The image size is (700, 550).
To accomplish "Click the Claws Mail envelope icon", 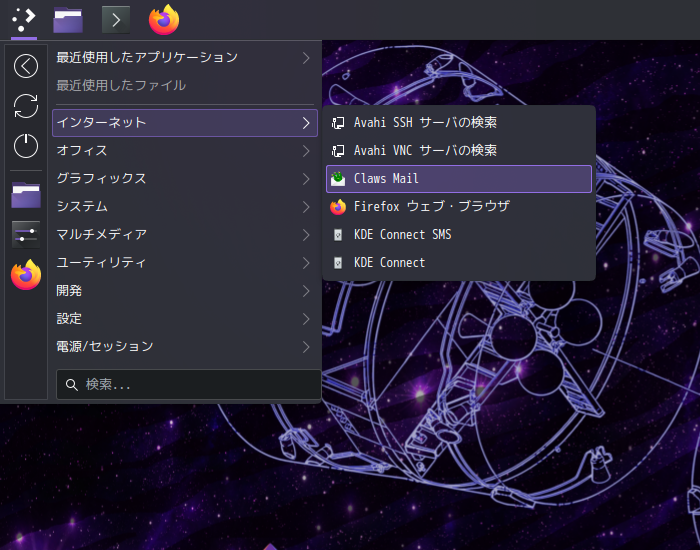I will tap(338, 179).
